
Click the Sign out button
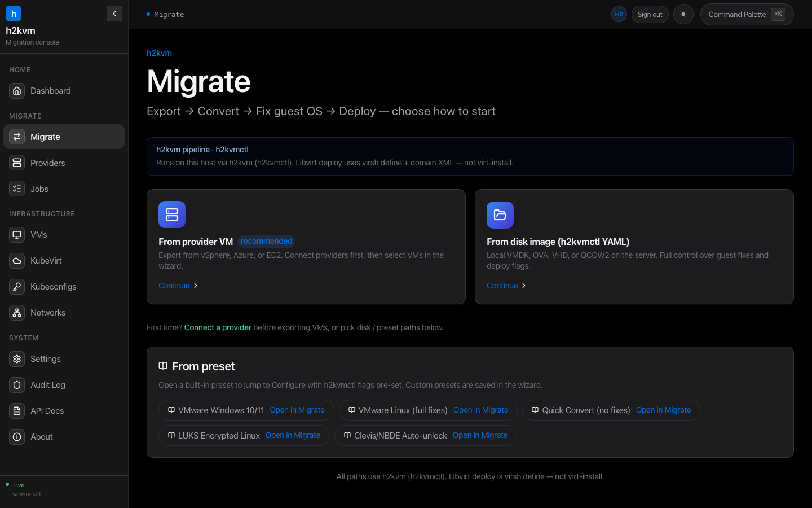pyautogui.click(x=650, y=15)
